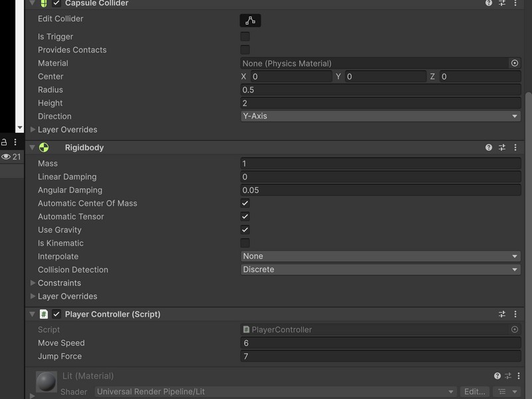Open Player Controller preset selector icon

pos(502,314)
